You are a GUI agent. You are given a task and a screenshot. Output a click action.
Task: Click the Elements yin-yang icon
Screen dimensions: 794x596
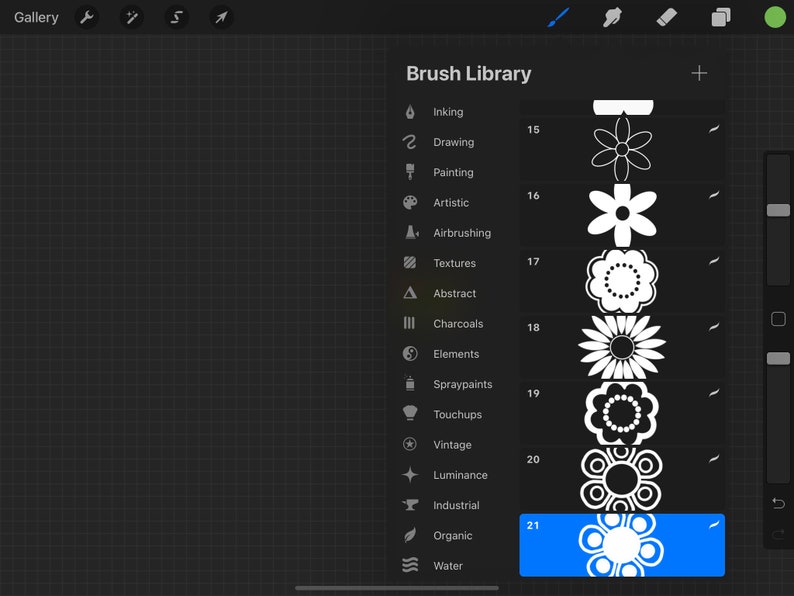click(x=410, y=353)
